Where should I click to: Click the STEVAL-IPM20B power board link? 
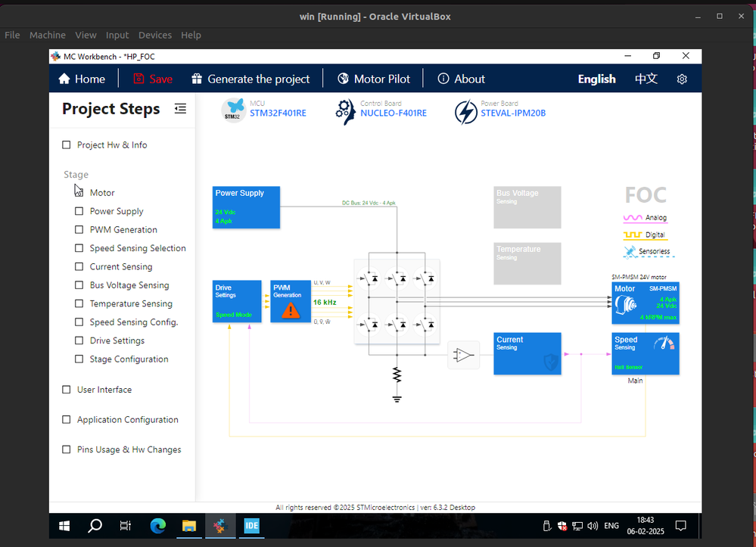513,113
